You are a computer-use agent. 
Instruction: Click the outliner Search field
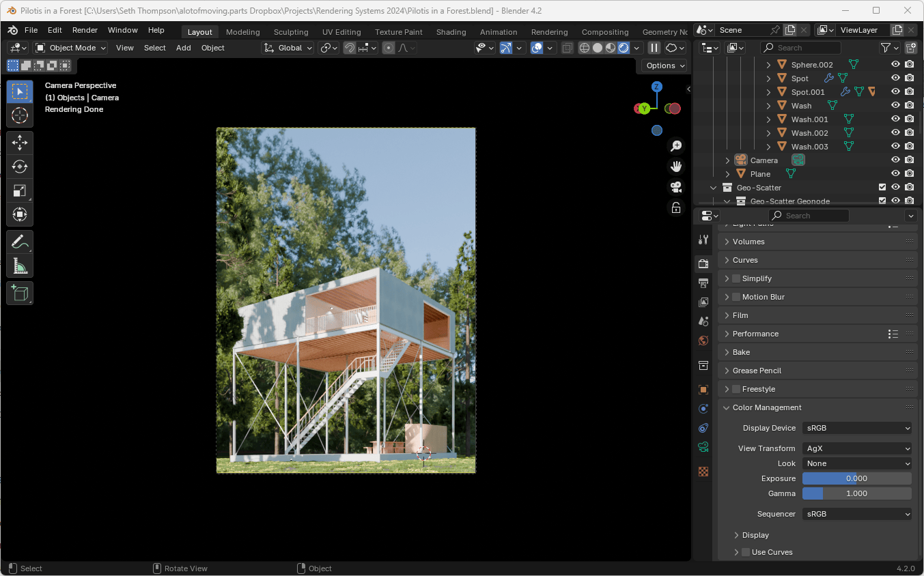coord(800,48)
